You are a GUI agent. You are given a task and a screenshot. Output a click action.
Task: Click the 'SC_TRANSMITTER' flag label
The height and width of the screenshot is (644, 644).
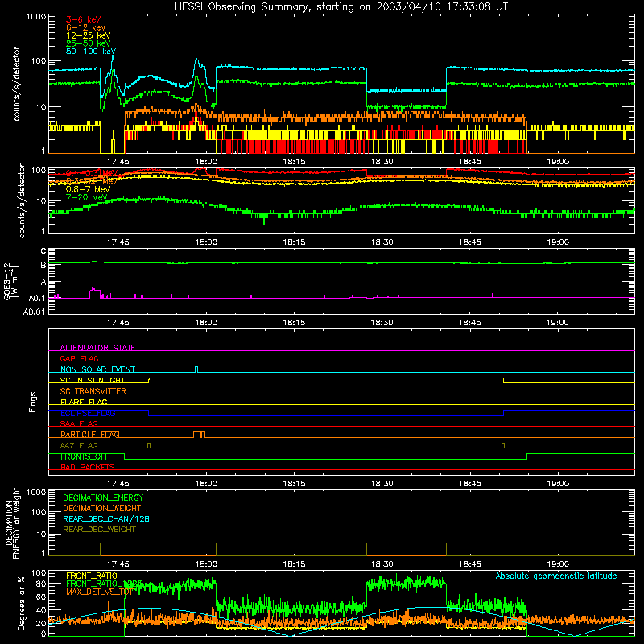(x=93, y=391)
